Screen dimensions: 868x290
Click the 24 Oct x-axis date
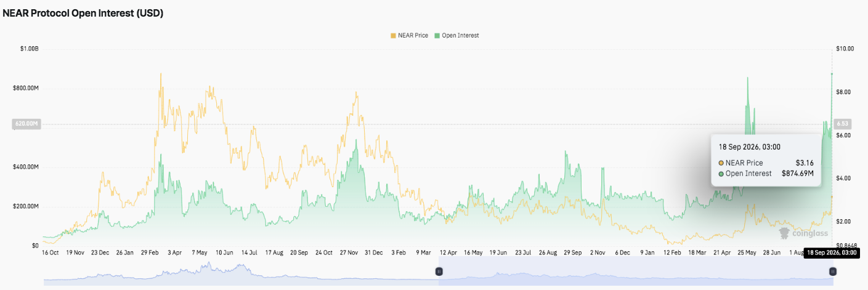click(324, 252)
